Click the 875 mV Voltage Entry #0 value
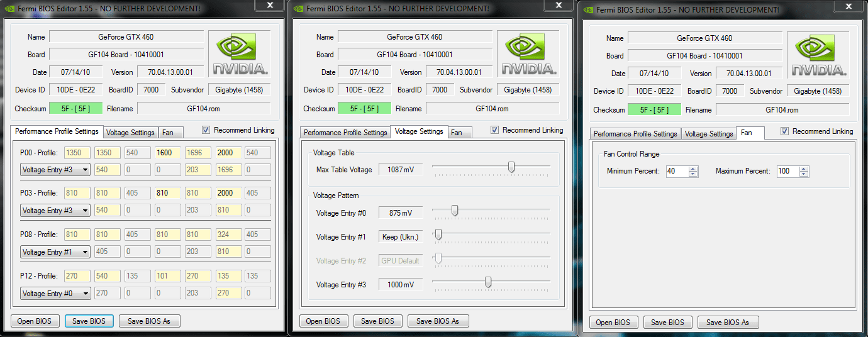Image resolution: width=868 pixels, height=337 pixels. [401, 213]
